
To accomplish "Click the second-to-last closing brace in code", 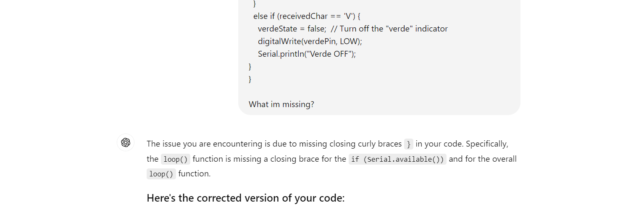I will [x=250, y=66].
